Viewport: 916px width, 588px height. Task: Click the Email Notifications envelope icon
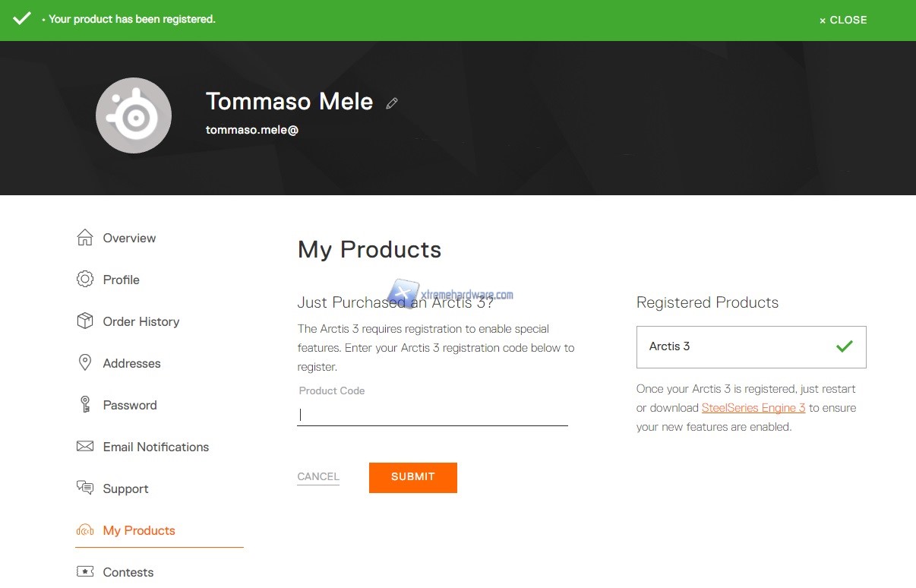85,447
